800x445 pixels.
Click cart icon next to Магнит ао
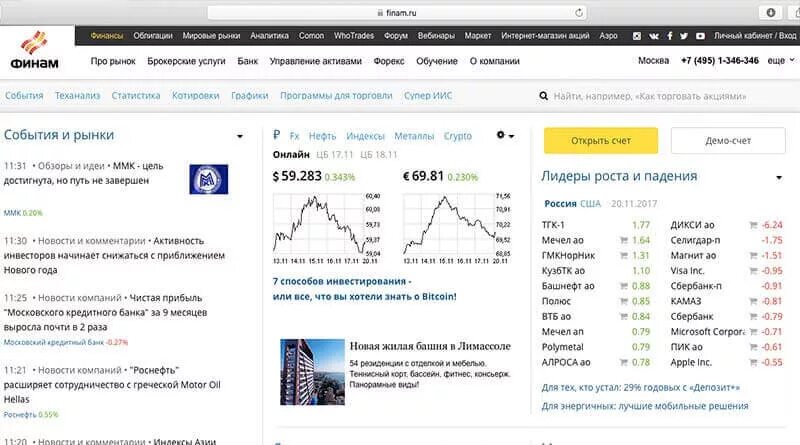point(753,255)
